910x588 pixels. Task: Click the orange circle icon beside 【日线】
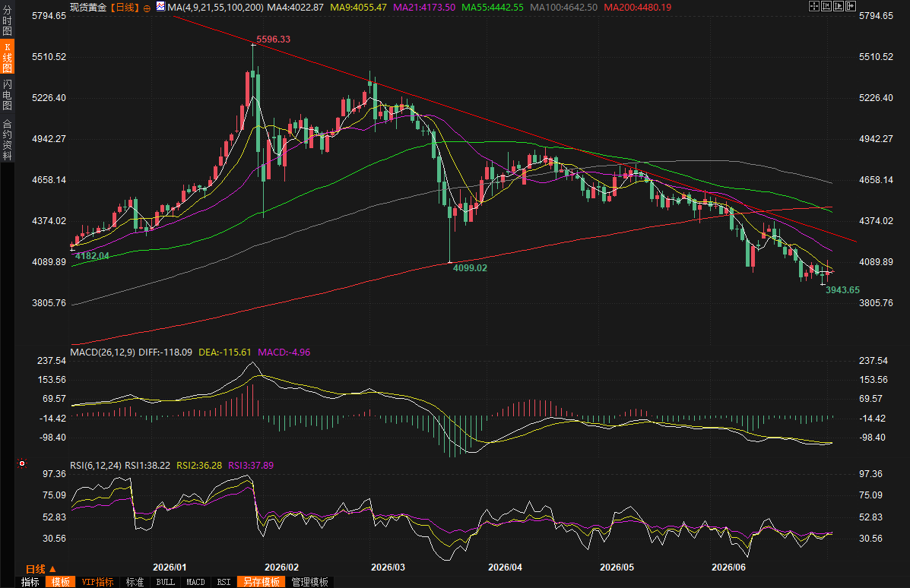click(147, 8)
